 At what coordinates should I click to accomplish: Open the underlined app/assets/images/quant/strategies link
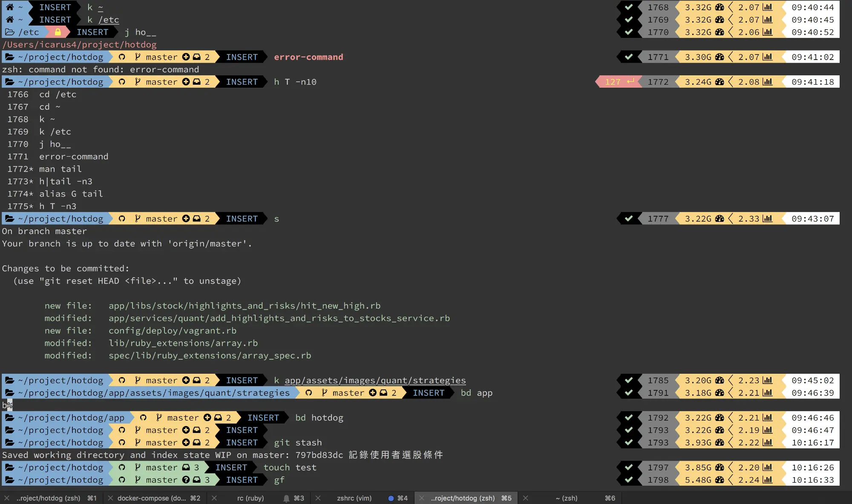375,380
